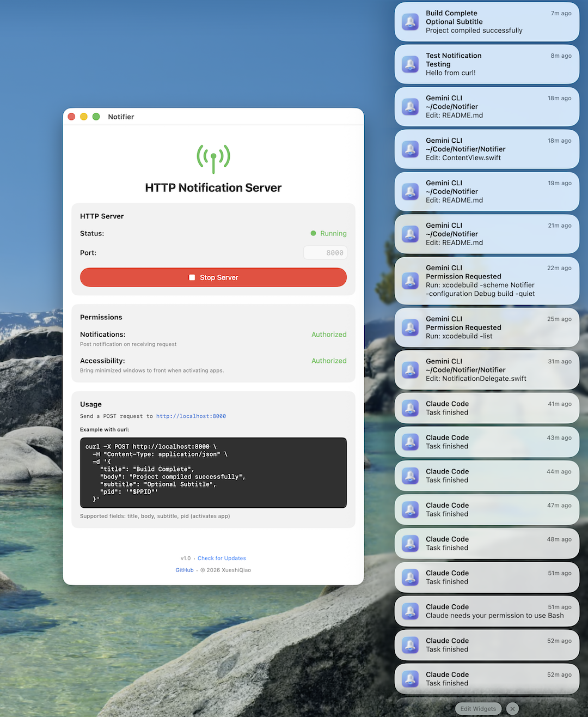The image size is (588, 717).
Task: Click the Test Notification bell icon
Action: pyautogui.click(x=410, y=64)
